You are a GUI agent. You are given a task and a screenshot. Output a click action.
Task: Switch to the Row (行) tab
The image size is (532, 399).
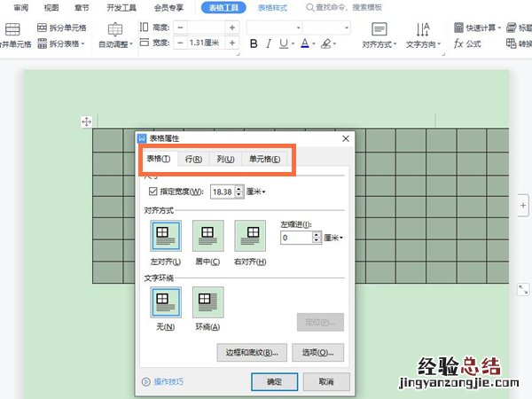click(x=193, y=160)
